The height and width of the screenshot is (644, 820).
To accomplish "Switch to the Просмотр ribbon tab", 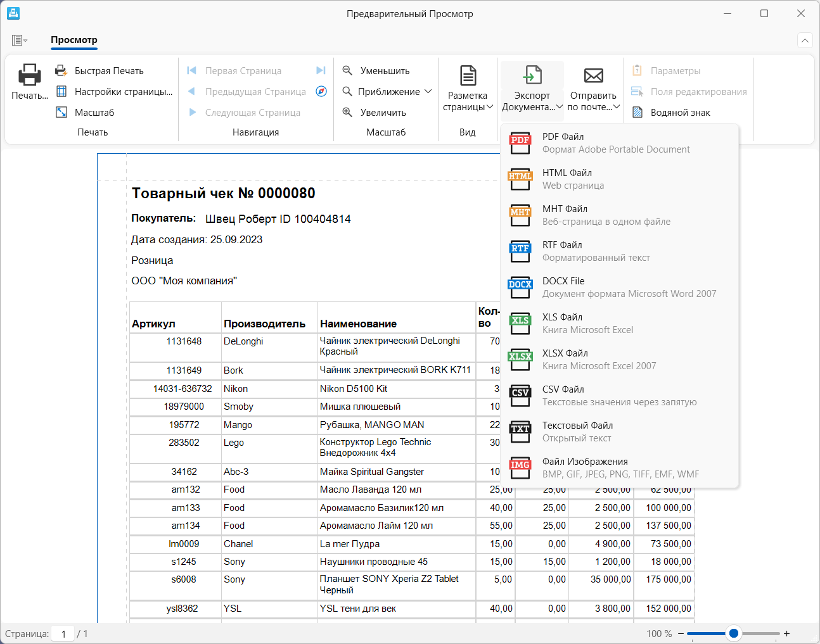I will click(x=74, y=40).
